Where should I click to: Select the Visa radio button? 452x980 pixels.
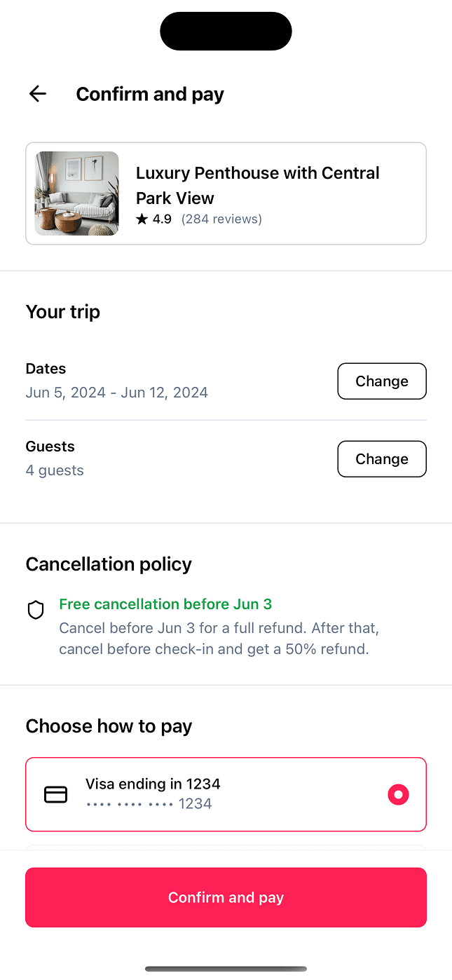[x=398, y=794]
